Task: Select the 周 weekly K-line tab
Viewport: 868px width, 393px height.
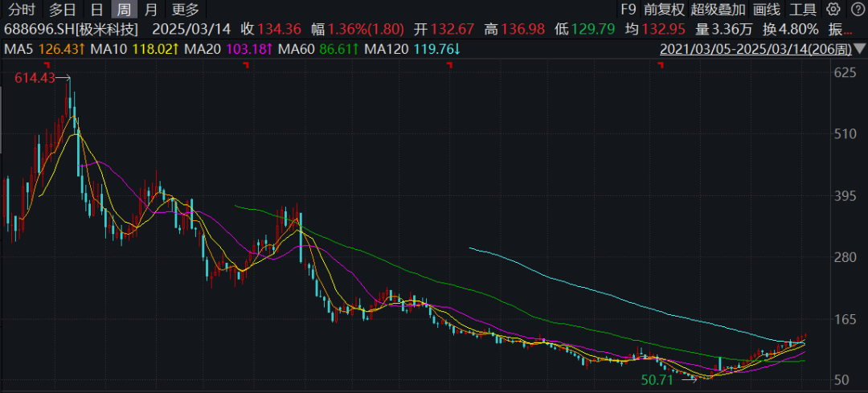Action: tap(125, 10)
